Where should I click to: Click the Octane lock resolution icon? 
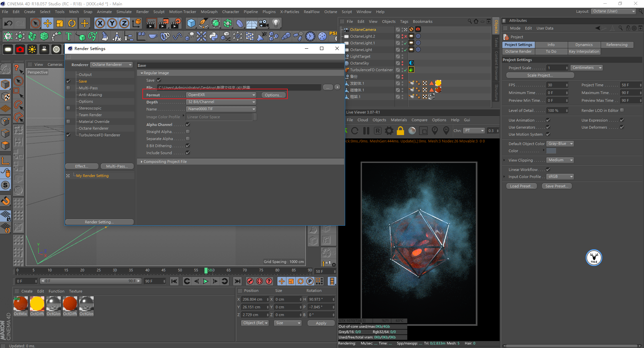tap(400, 130)
